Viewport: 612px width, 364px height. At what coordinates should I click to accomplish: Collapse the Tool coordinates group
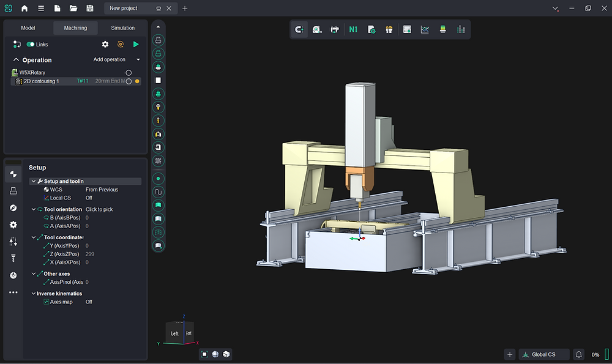click(x=34, y=237)
